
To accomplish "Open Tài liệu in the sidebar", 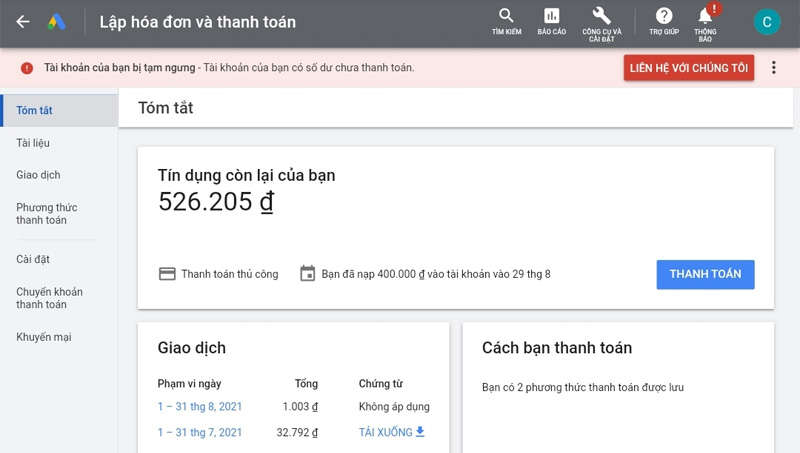I will coord(33,143).
